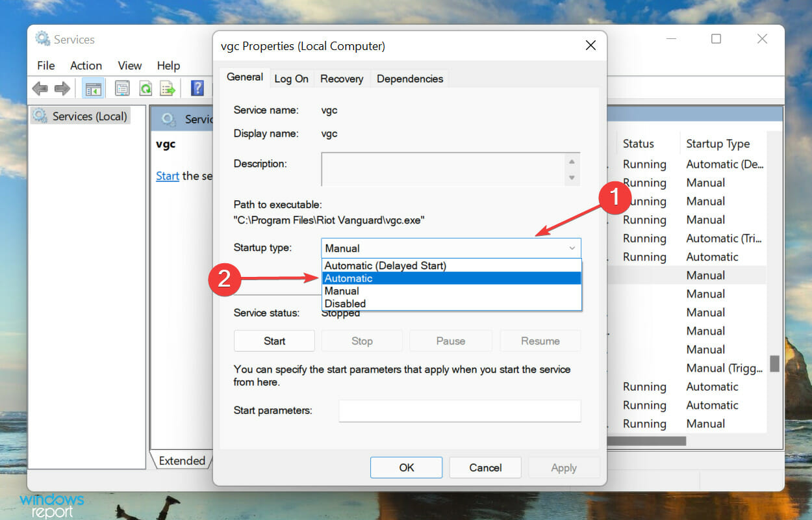Viewport: 812px width, 520px height.
Task: Toggle the Show/Hide Console Tree icon
Action: (94, 88)
